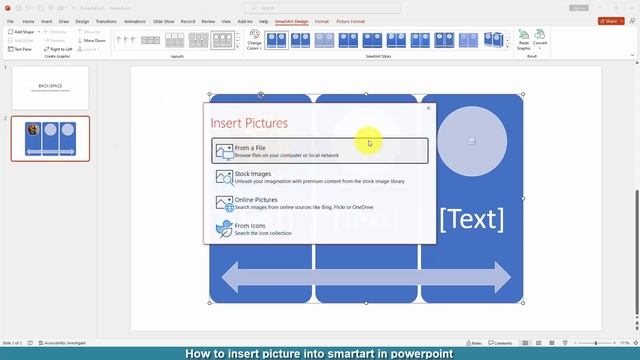Select second layout in Layouts gallery
The height and width of the screenshot is (360, 640).
150,40
